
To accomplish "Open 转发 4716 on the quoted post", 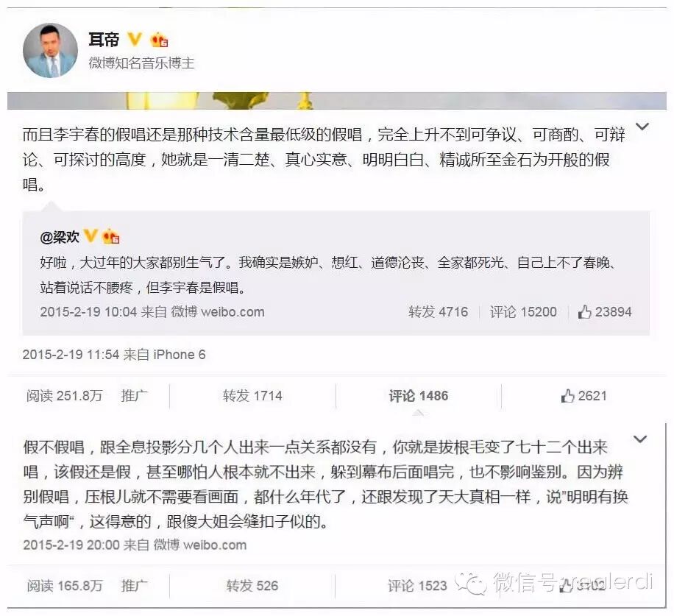I will (438, 311).
